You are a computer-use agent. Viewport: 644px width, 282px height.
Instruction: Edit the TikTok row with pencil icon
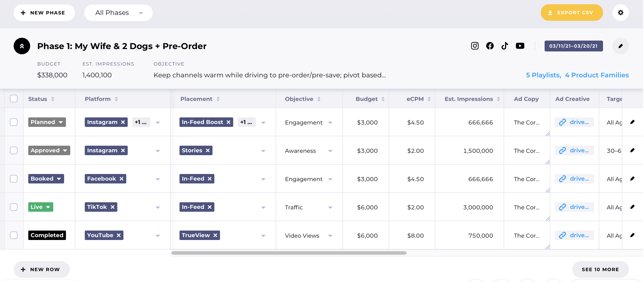(x=632, y=207)
